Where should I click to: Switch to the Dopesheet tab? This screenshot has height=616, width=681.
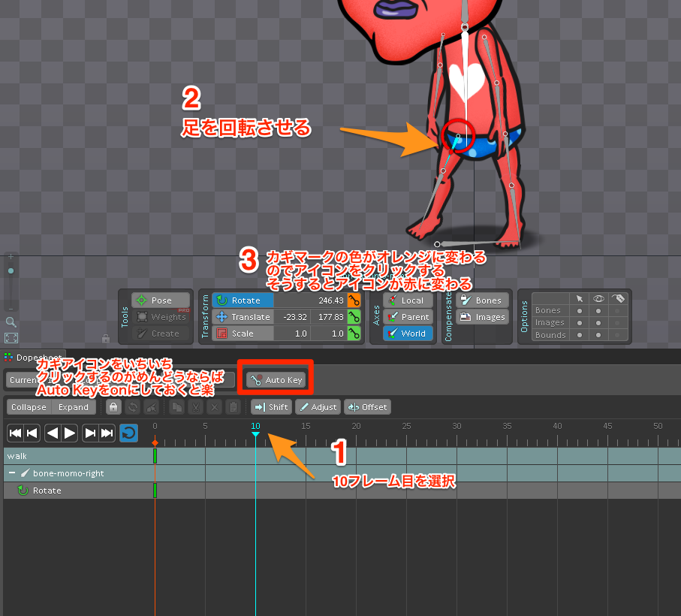(36, 357)
